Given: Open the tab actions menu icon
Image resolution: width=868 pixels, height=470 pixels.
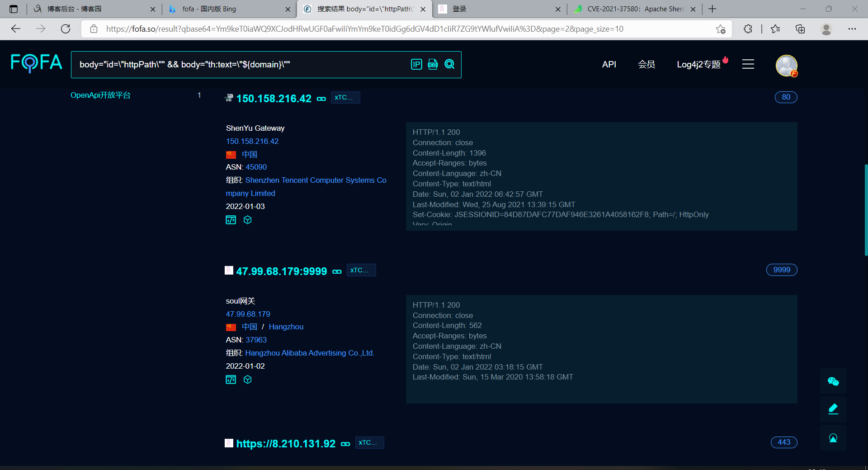Looking at the screenshot, I should tap(14, 9).
